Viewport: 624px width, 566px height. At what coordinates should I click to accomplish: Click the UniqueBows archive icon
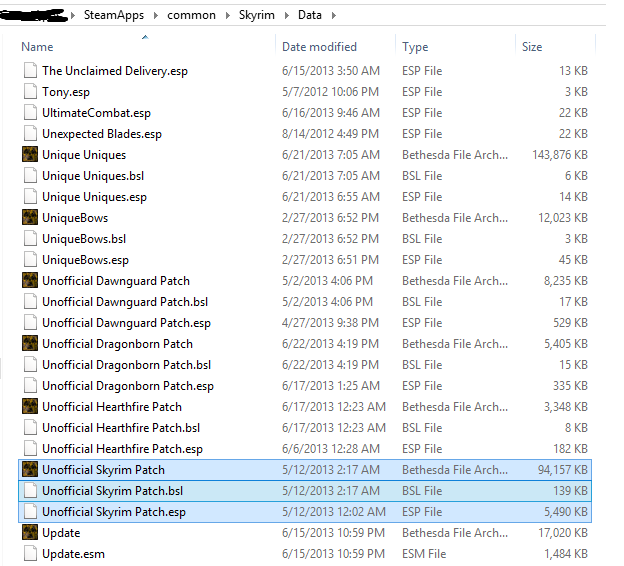(x=30, y=217)
